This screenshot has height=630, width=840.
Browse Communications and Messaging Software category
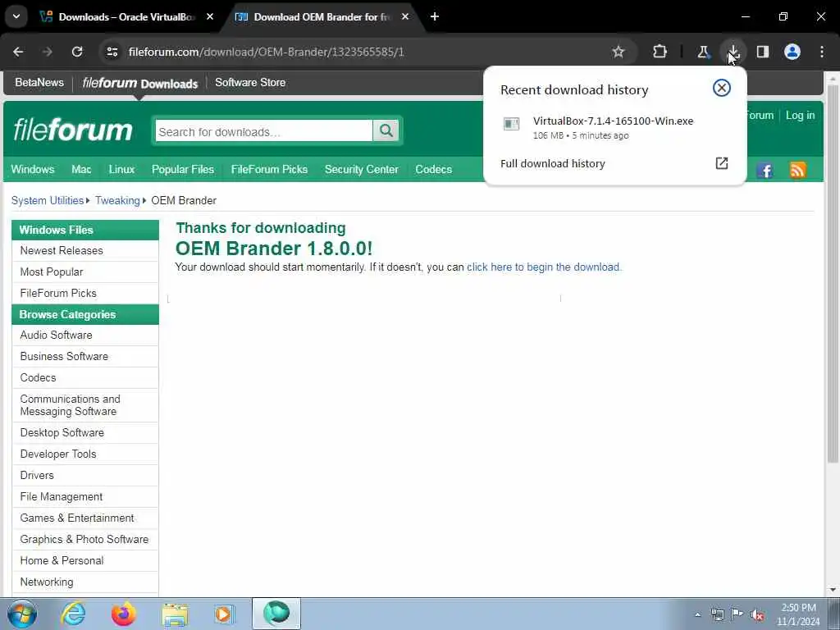85,405
